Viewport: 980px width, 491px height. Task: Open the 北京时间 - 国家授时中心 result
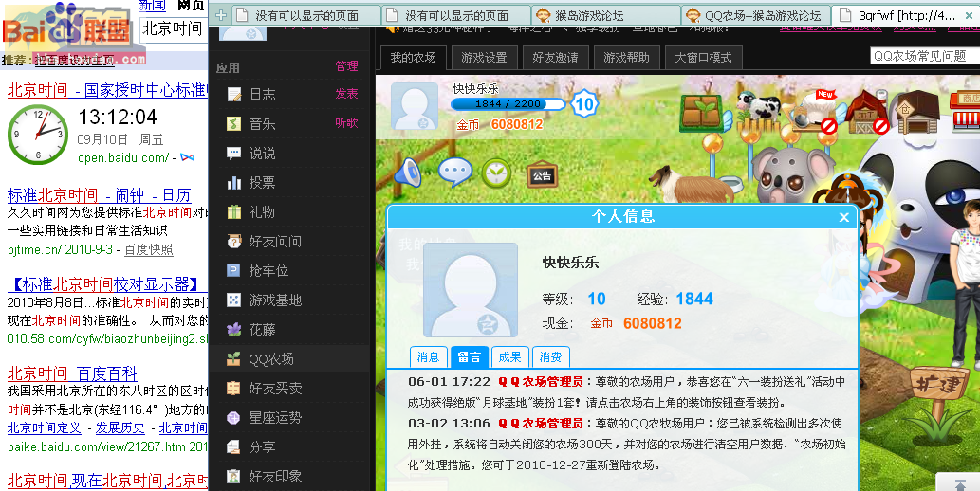point(107,90)
